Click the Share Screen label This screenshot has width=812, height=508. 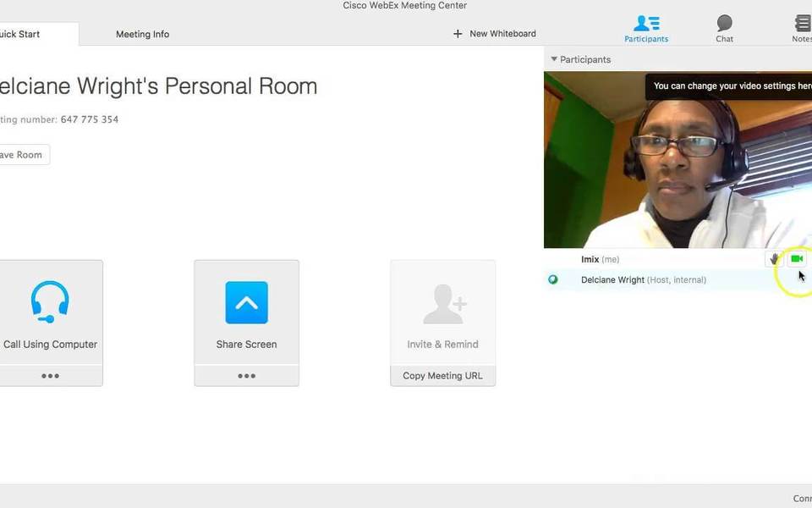point(246,345)
